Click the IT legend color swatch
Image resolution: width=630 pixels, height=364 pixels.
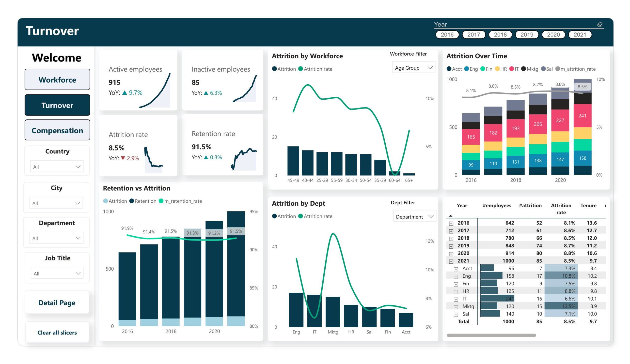tap(511, 69)
